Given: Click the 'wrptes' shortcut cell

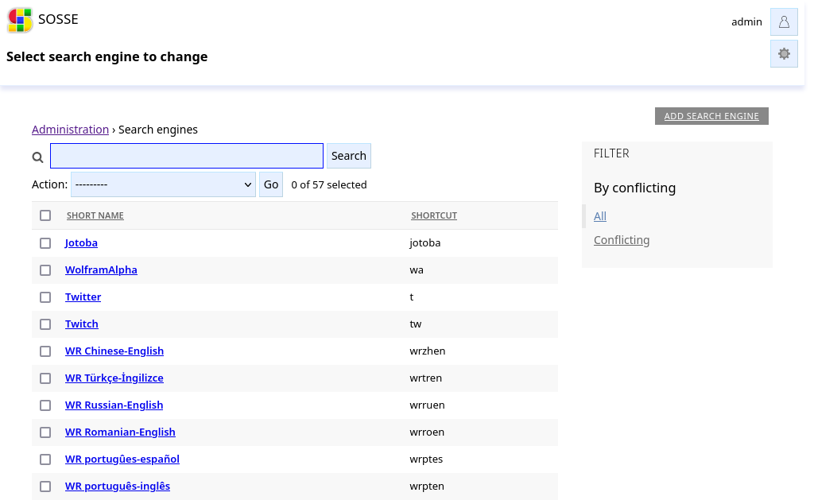Looking at the screenshot, I should [426, 459].
